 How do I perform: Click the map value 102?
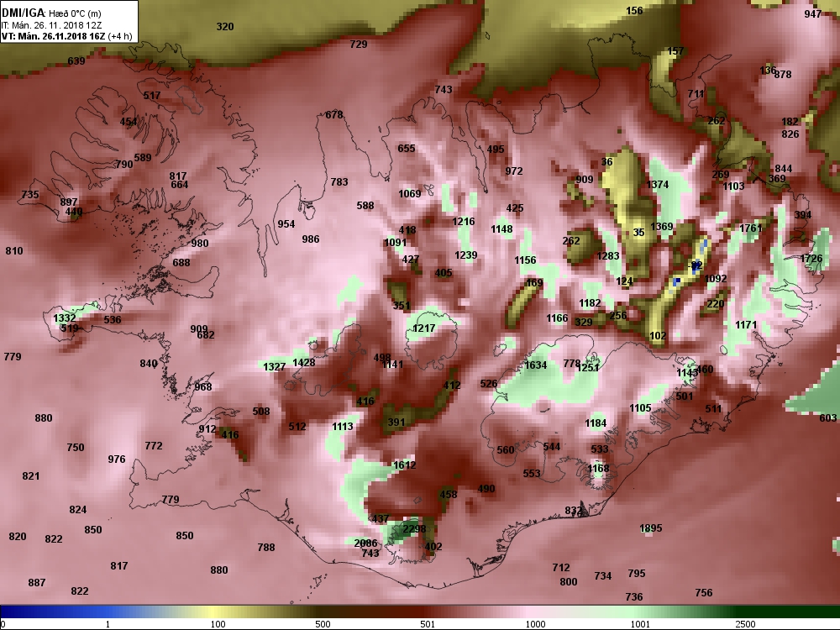pos(658,336)
